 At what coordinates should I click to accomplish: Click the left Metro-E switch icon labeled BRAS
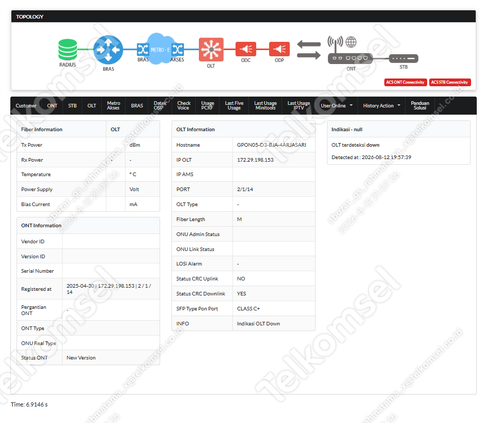(x=143, y=50)
